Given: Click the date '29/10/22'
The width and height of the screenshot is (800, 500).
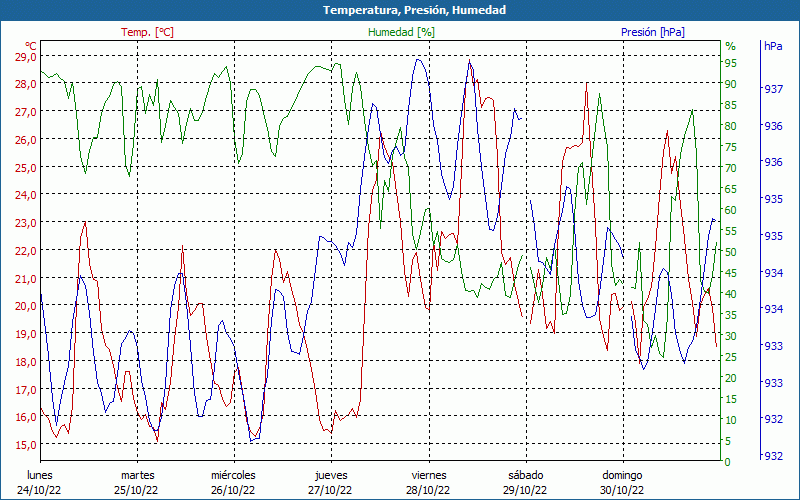Looking at the screenshot, I should [524, 490].
